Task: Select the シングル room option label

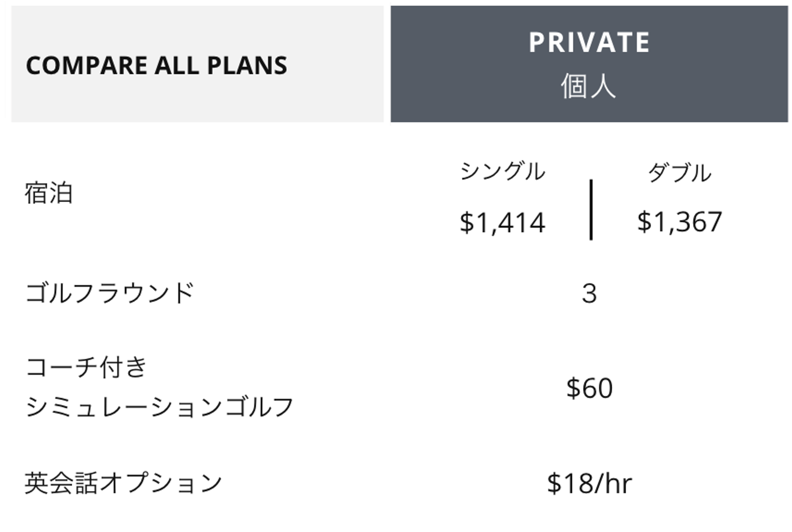Action: (x=503, y=171)
